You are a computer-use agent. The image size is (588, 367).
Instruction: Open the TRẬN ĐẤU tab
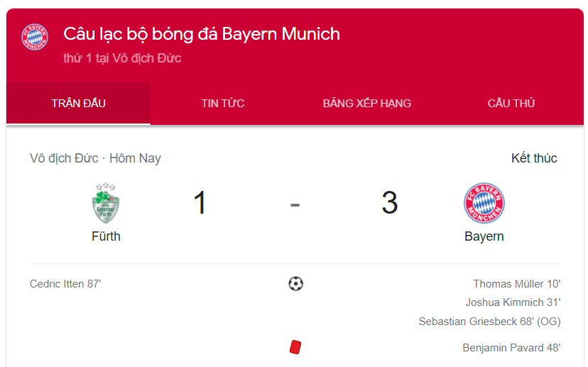(x=78, y=104)
